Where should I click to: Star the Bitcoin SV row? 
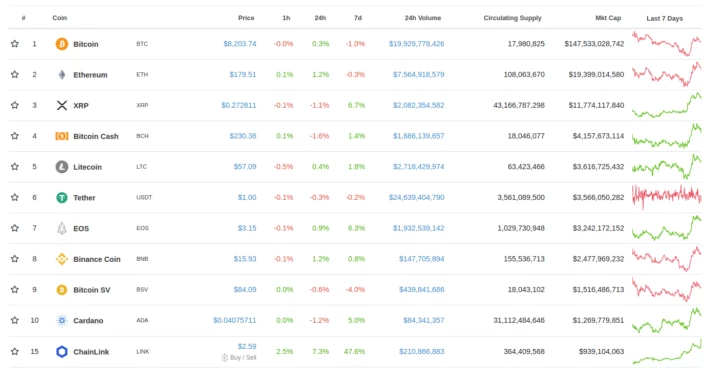pos(15,289)
